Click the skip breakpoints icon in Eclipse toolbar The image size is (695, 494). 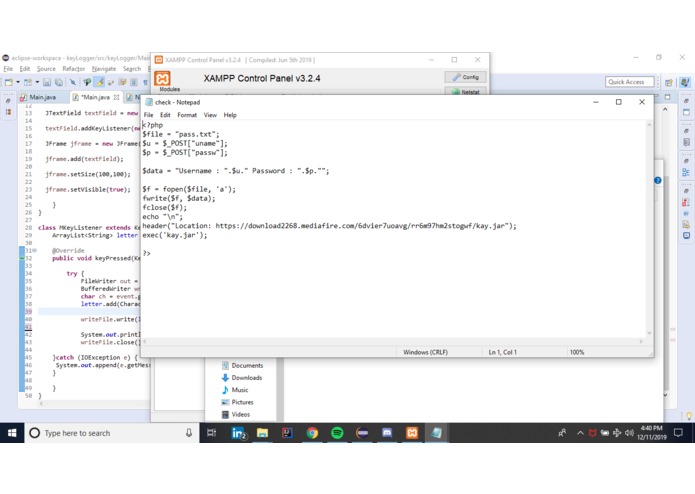(73, 82)
